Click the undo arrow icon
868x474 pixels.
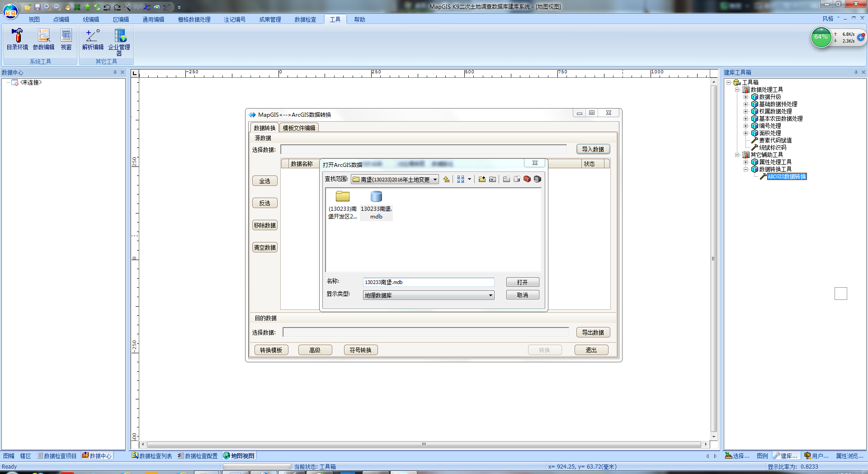[107, 7]
